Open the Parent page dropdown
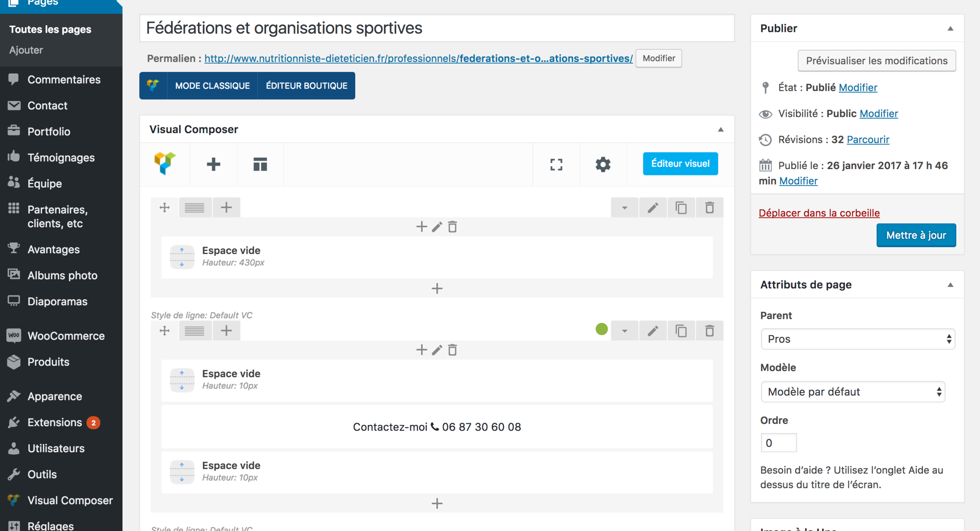The image size is (980, 531). pyautogui.click(x=858, y=339)
